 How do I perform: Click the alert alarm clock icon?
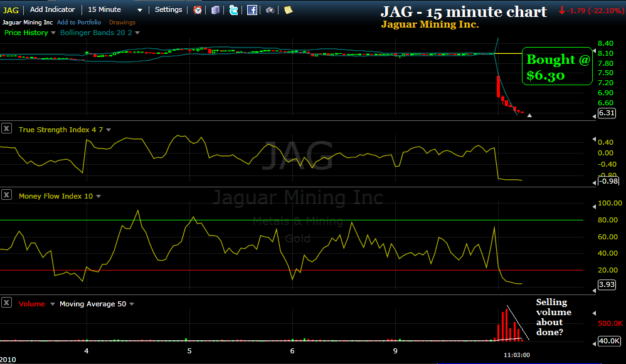pyautogui.click(x=198, y=10)
